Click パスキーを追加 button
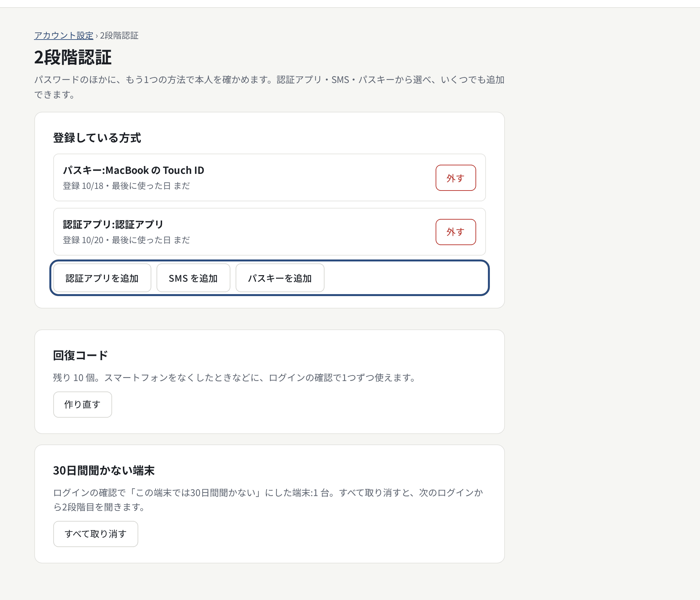 pos(280,278)
